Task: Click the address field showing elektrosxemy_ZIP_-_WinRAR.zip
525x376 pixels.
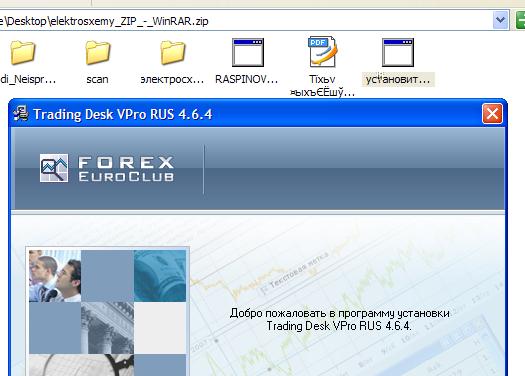Action: [245, 21]
